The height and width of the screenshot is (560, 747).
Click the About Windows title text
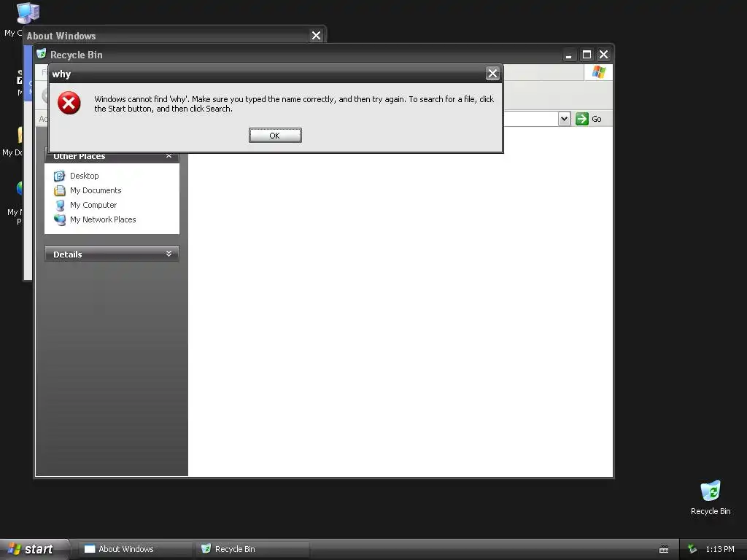(61, 36)
